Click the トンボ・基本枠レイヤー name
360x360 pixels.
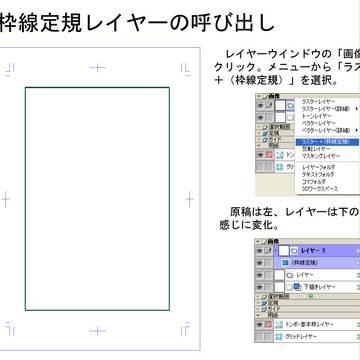coord(309,324)
